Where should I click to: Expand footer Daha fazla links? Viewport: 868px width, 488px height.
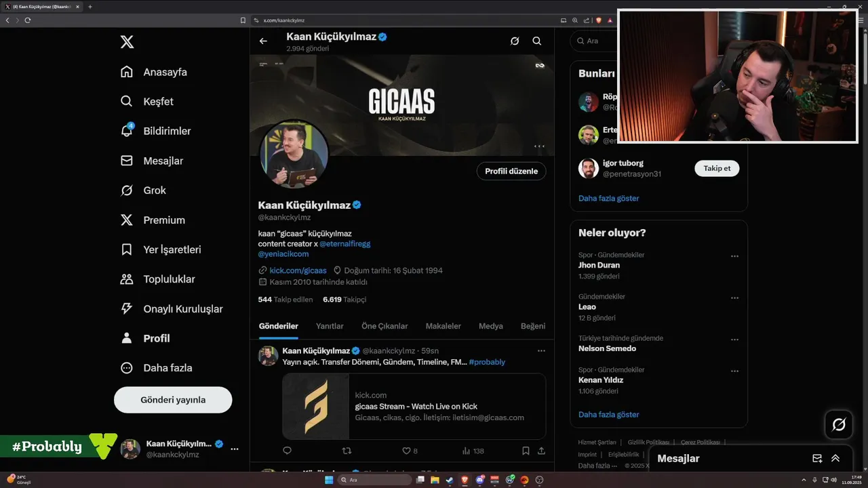(597, 466)
